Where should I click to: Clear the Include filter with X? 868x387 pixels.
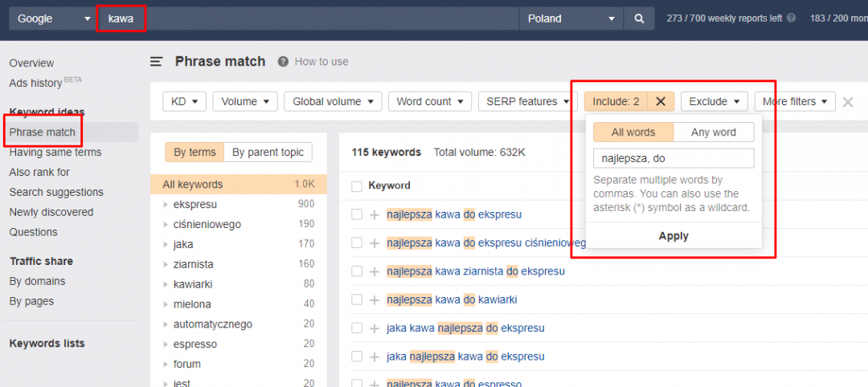pyautogui.click(x=661, y=101)
